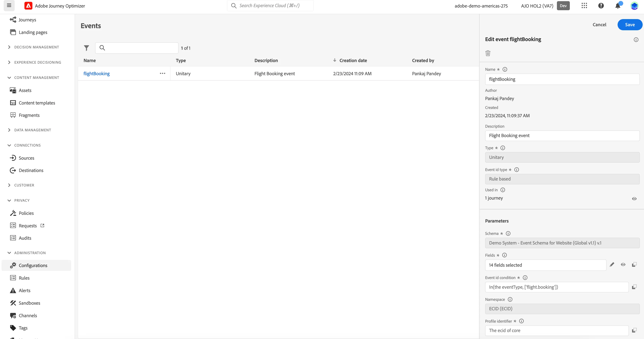Copy the Profile identifier value
The width and height of the screenshot is (644, 339).
tap(634, 330)
